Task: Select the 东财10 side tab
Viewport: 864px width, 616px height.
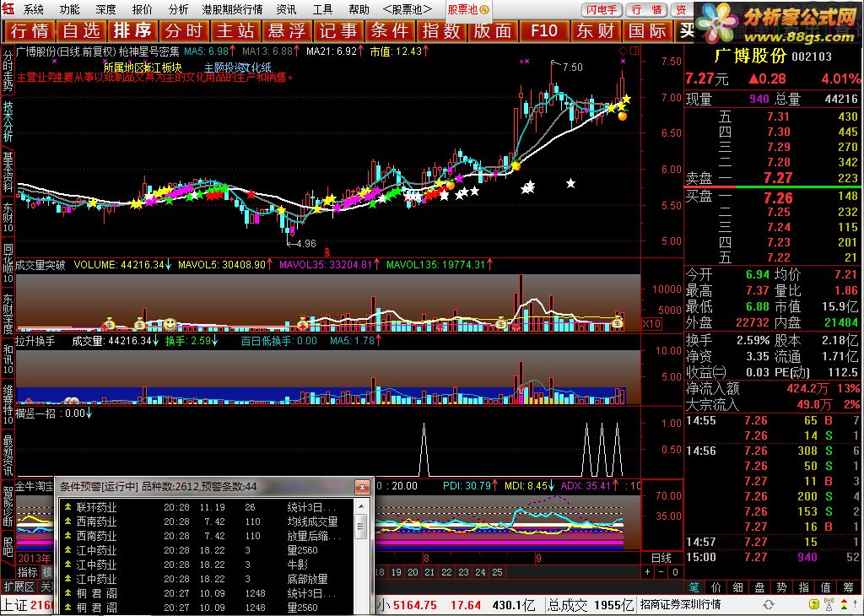Action: click(8, 219)
